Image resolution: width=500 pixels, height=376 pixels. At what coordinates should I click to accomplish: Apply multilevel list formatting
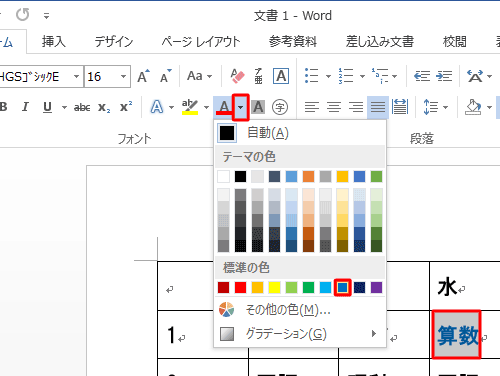(x=380, y=76)
